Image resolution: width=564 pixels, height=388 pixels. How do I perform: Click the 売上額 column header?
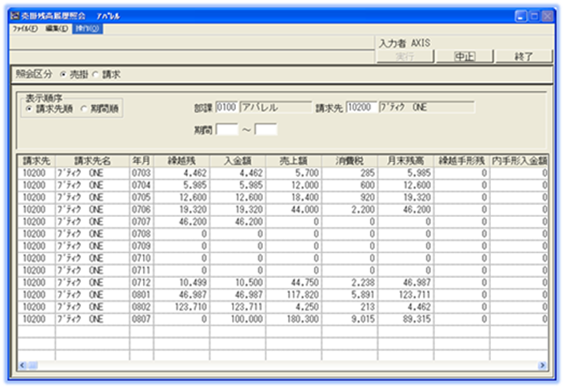click(x=294, y=161)
